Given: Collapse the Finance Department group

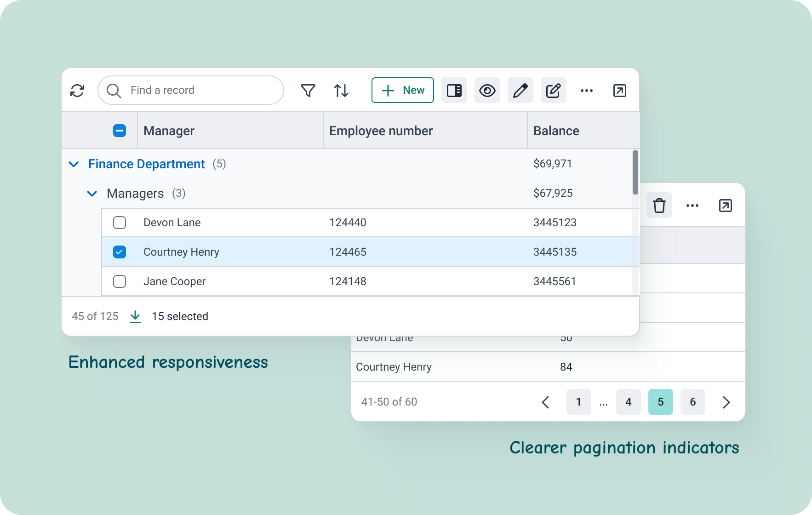Looking at the screenshot, I should click(74, 164).
